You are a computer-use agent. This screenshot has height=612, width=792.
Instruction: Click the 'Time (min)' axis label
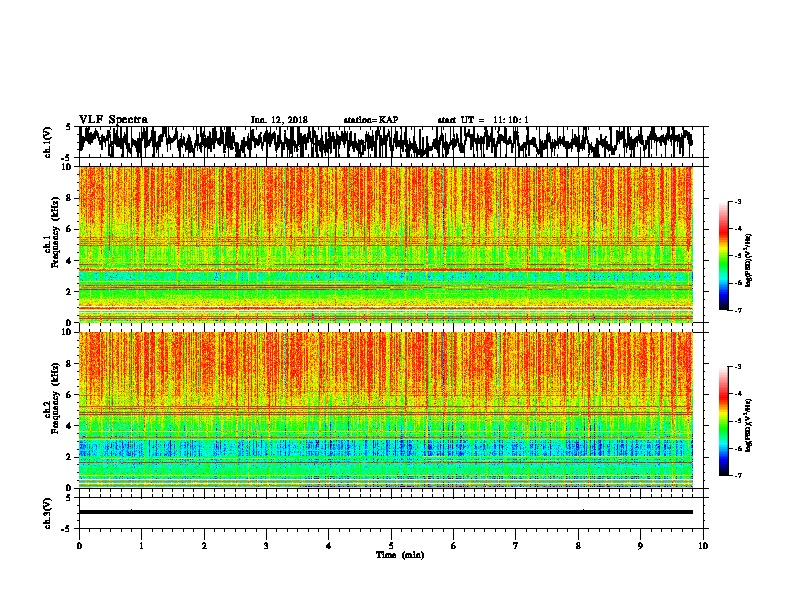pyautogui.click(x=400, y=555)
